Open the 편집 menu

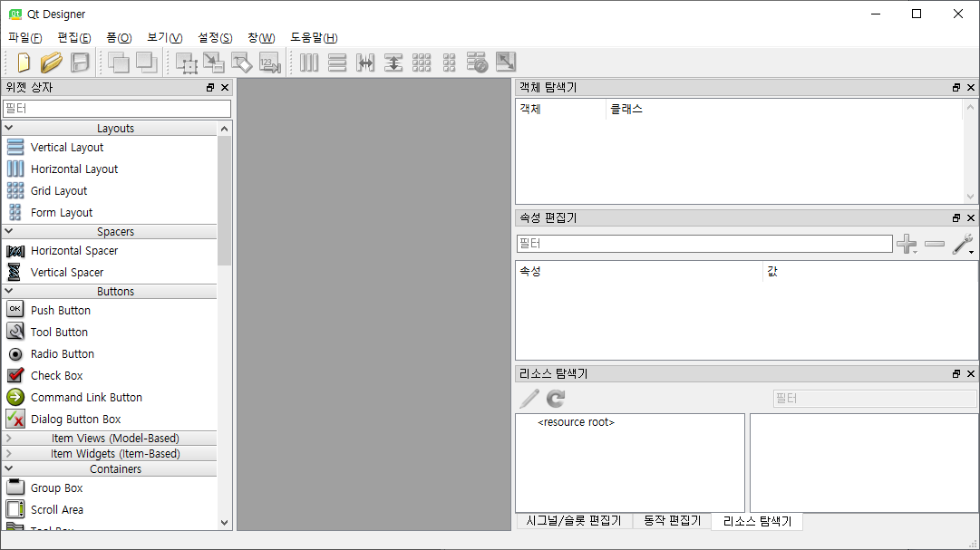(74, 38)
